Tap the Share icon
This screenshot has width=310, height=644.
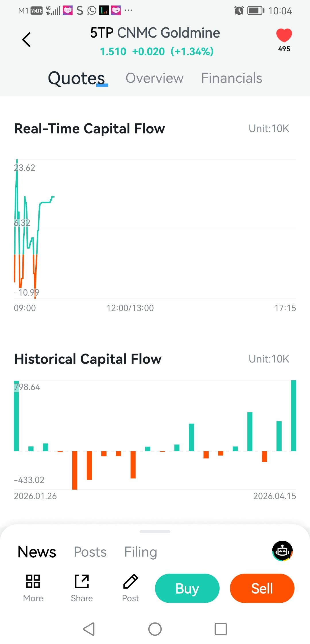point(82,581)
